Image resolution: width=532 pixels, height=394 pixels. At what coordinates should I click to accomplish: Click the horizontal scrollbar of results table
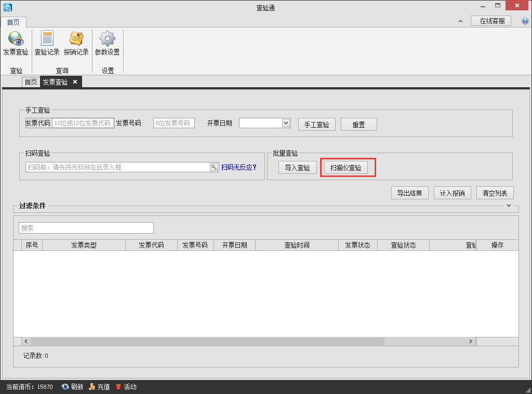(x=208, y=342)
